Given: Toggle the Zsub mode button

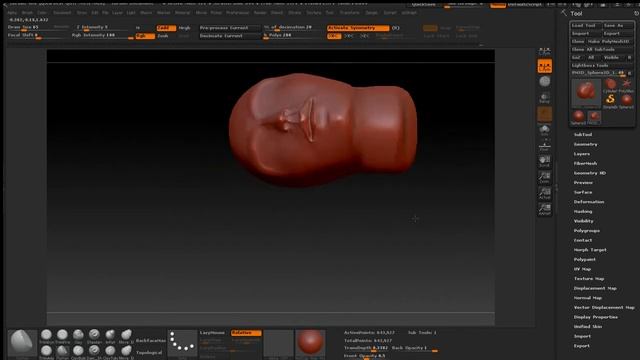Looking at the screenshot, I should [x=163, y=36].
